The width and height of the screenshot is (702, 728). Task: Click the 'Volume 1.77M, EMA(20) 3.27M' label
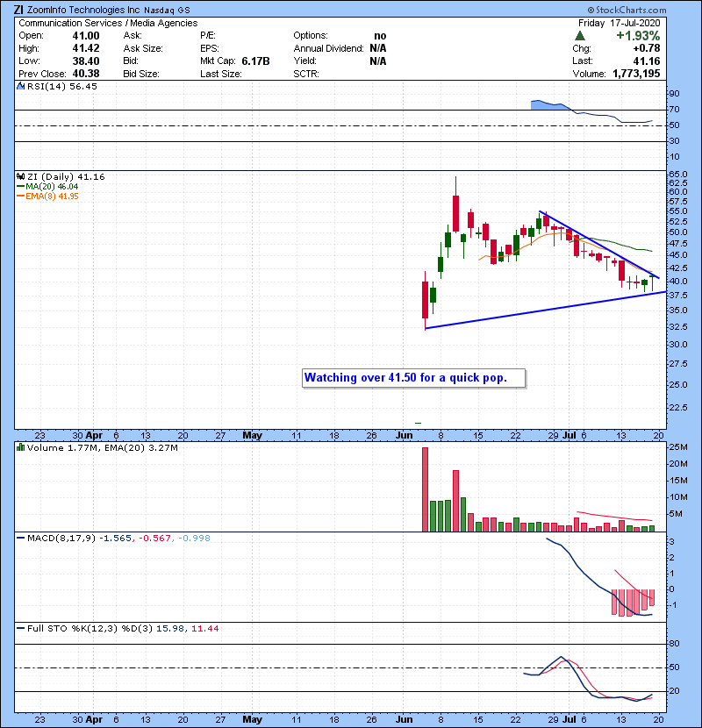point(102,448)
